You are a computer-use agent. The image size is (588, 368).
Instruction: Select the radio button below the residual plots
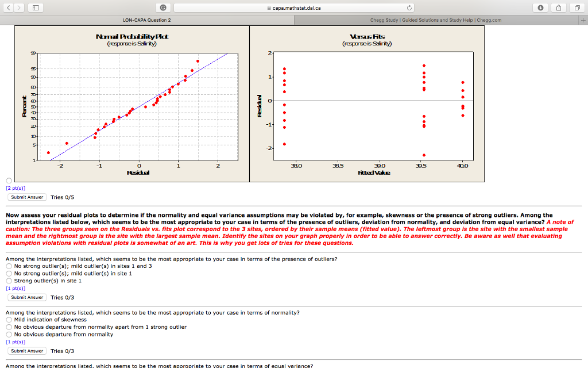[x=9, y=181]
